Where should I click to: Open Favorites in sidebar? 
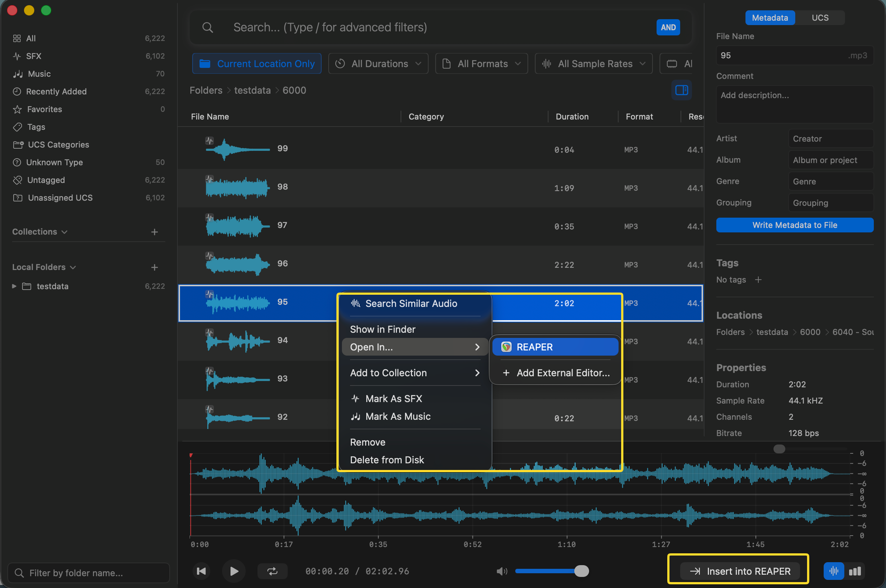pos(89,109)
